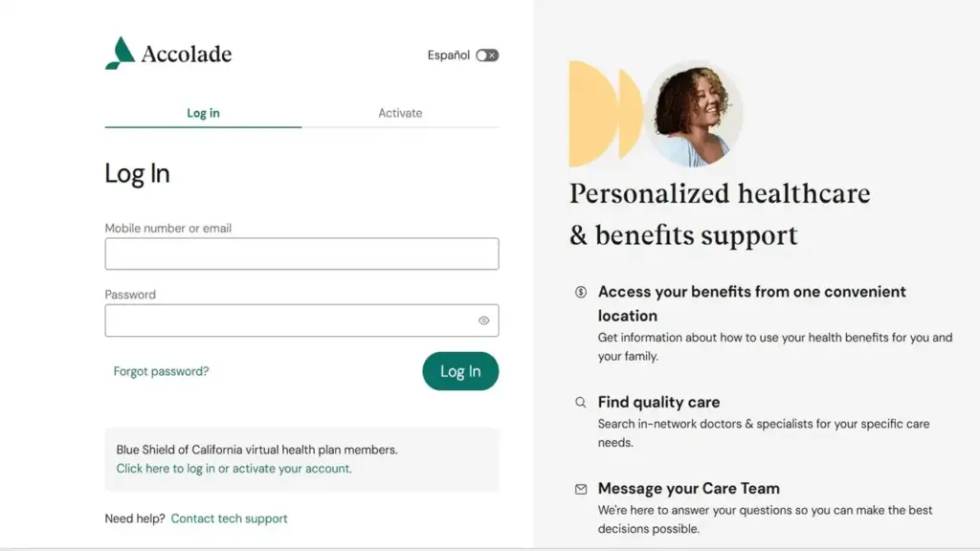
Task: Open the Forgot password link
Action: coord(161,371)
